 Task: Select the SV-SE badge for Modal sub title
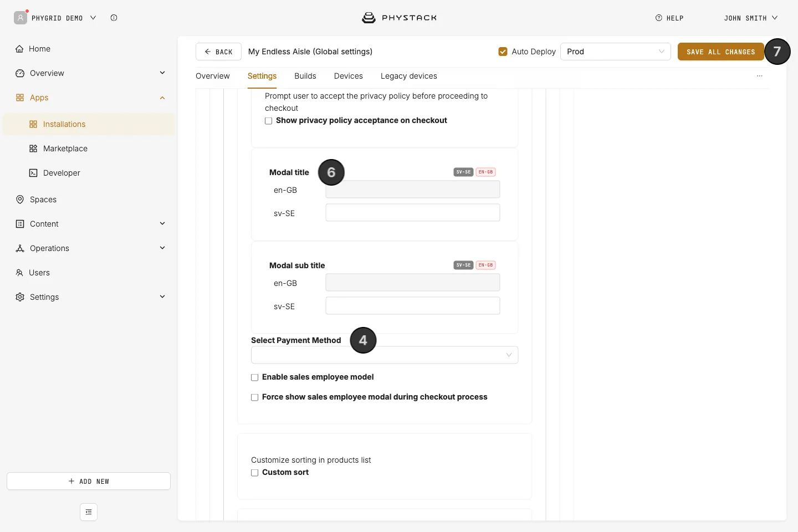tap(463, 265)
